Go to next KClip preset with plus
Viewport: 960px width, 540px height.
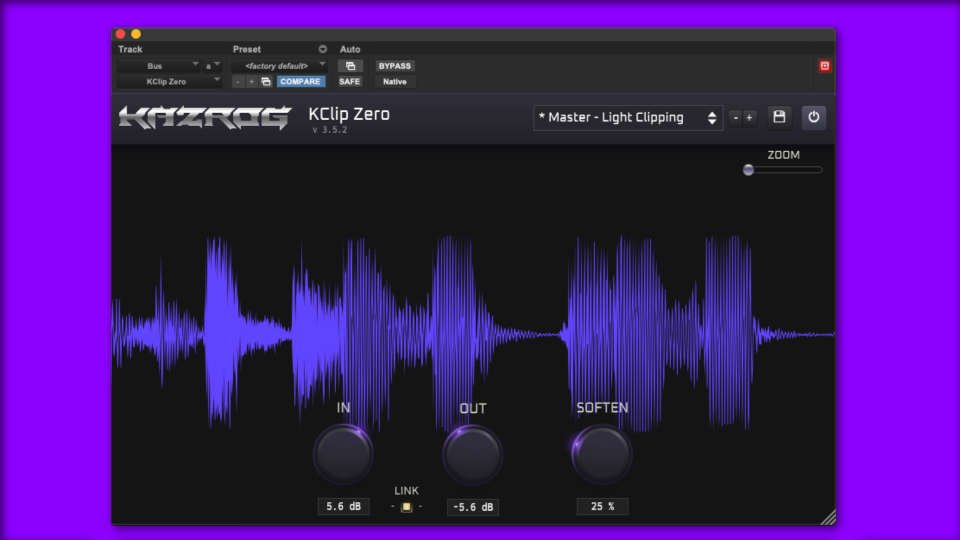pyautogui.click(x=749, y=118)
